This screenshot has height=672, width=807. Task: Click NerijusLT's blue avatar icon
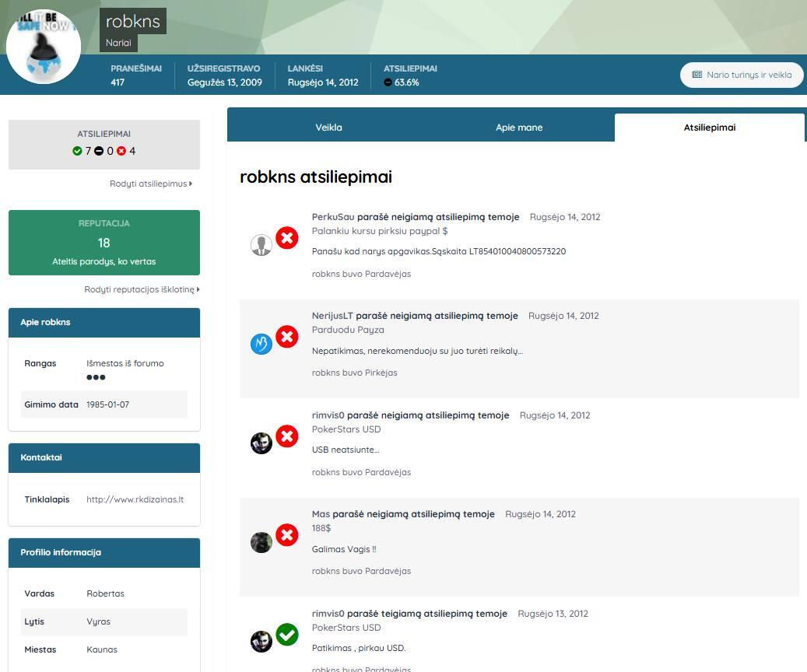(x=261, y=344)
